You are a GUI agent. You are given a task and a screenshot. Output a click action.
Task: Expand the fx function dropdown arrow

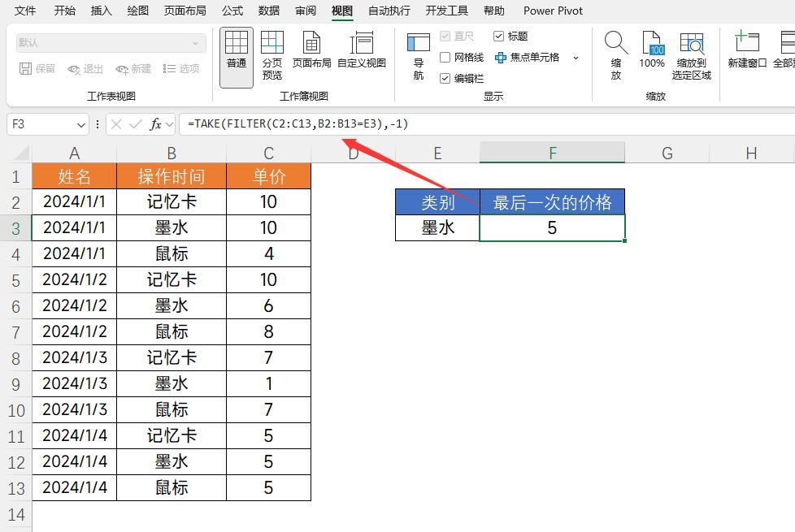(169, 124)
